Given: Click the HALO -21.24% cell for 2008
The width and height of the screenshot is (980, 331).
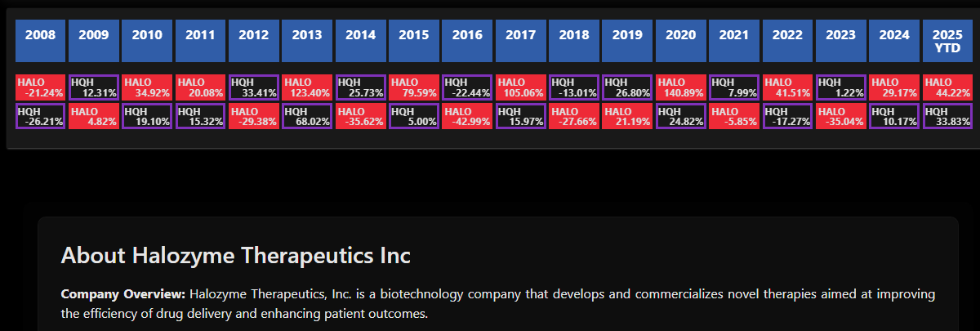Looking at the screenshot, I should click(x=40, y=87).
